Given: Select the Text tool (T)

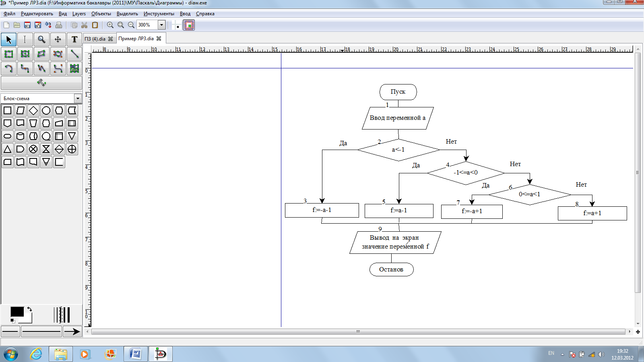Looking at the screenshot, I should [74, 39].
